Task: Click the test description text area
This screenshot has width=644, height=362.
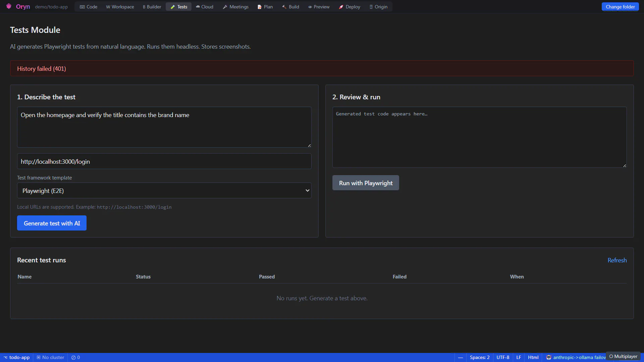Action: pyautogui.click(x=164, y=127)
